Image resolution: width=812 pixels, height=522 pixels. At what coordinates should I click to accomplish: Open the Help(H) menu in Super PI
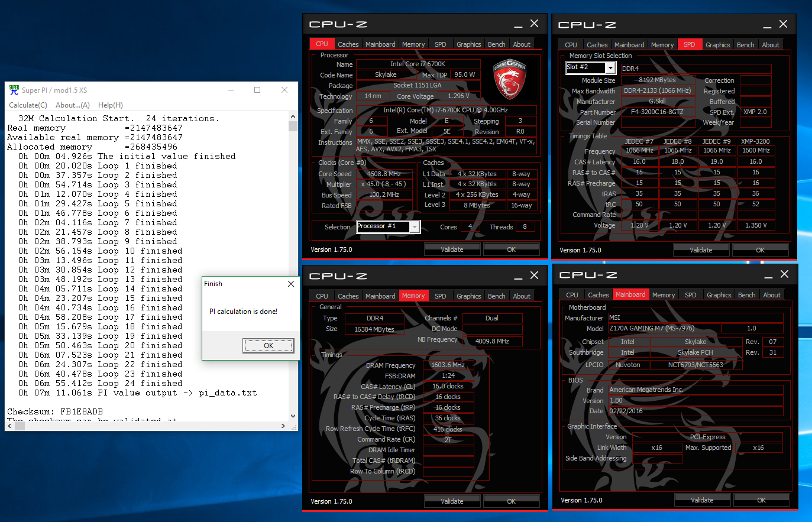click(111, 105)
